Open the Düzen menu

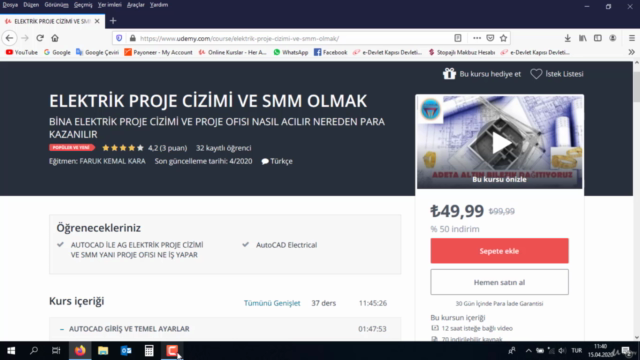31,5
